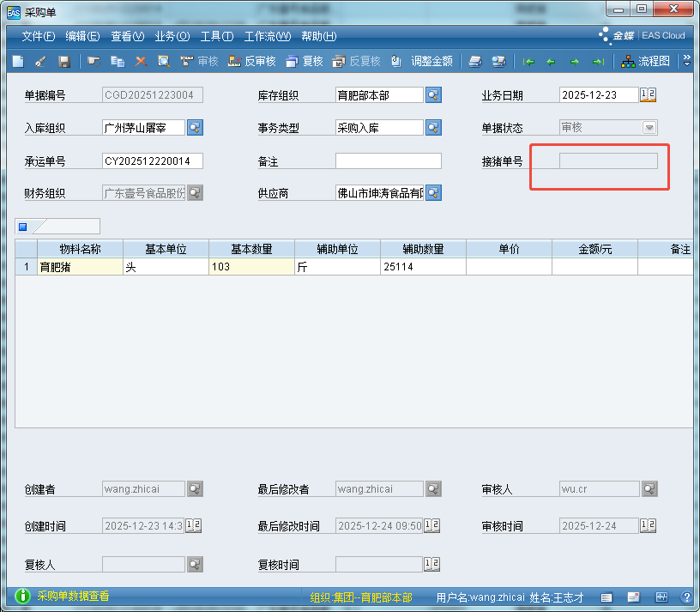
Task: Click the 基本数量 cell showing 103
Action: pyautogui.click(x=250, y=267)
